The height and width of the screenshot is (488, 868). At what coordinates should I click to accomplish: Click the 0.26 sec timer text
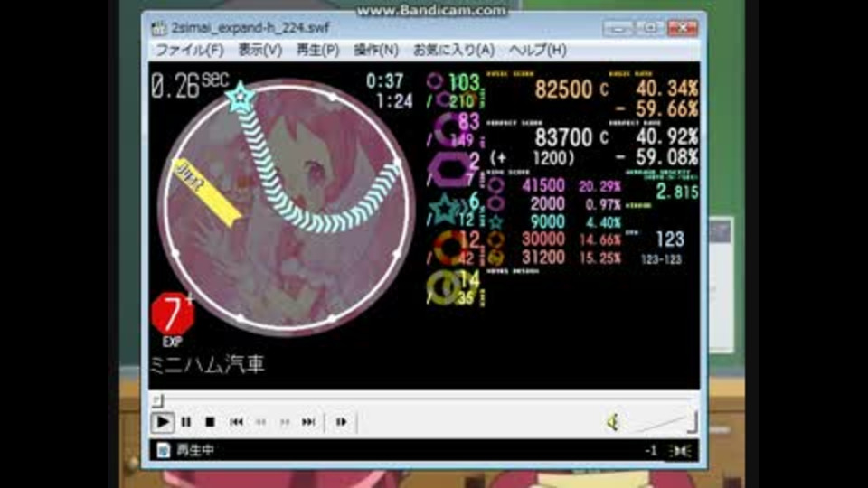point(189,87)
